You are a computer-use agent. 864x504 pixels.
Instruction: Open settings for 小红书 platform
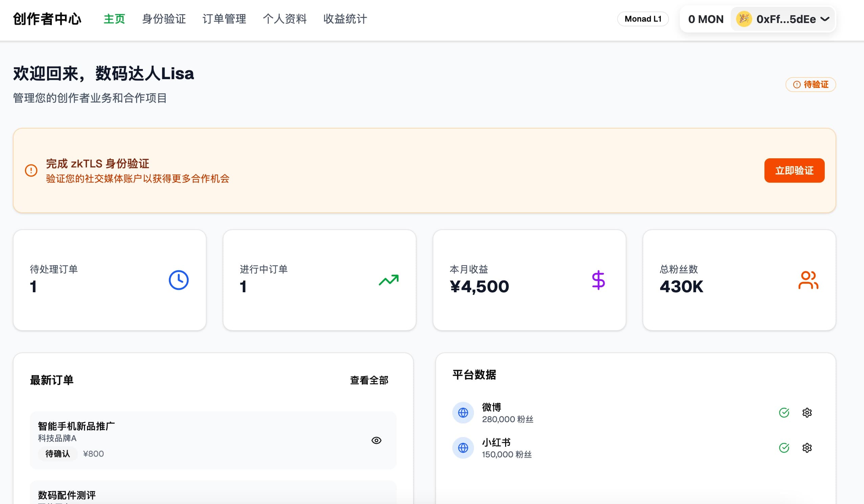pyautogui.click(x=807, y=448)
